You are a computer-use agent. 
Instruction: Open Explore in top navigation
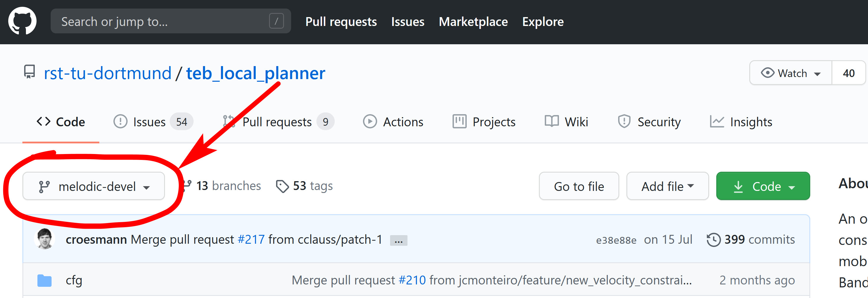tap(543, 22)
